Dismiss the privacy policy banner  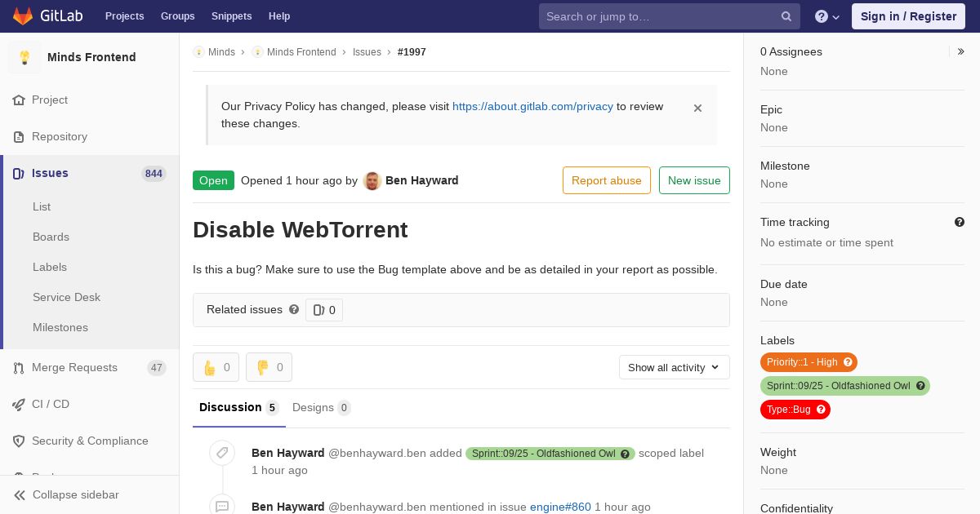[x=697, y=108]
